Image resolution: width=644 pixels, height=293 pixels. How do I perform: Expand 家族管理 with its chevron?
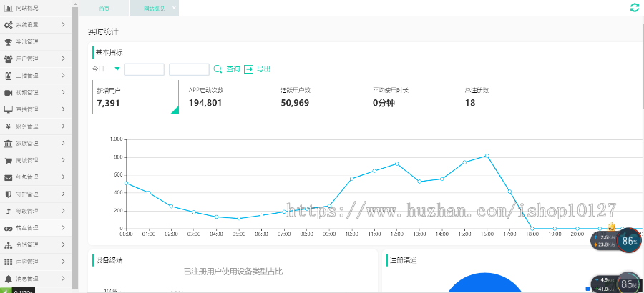[63, 143]
